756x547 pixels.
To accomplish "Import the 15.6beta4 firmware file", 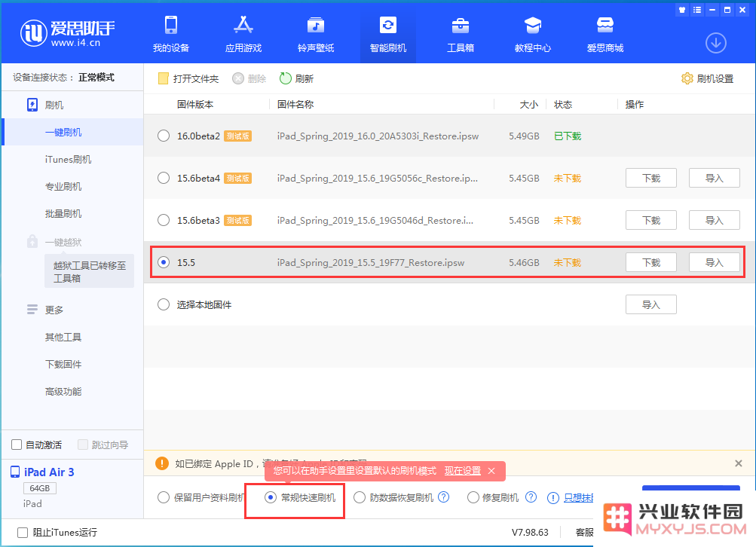I will [714, 179].
